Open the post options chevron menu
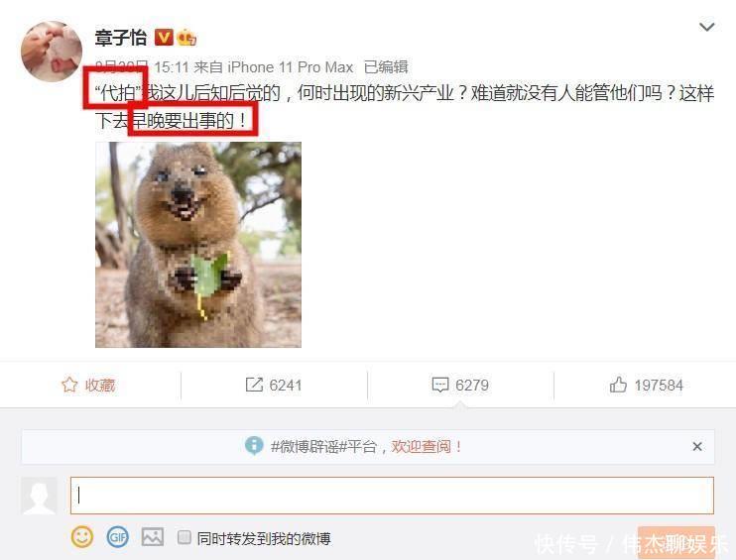 706,27
